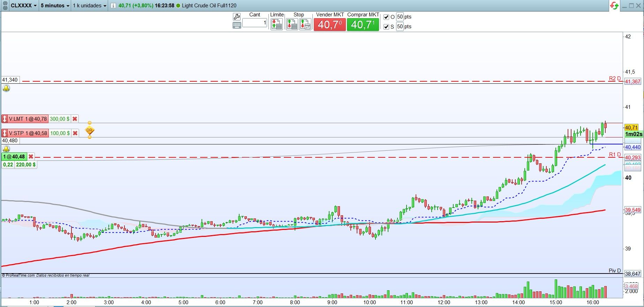
Task: Click the O points field showing 50
Action: [x=400, y=17]
